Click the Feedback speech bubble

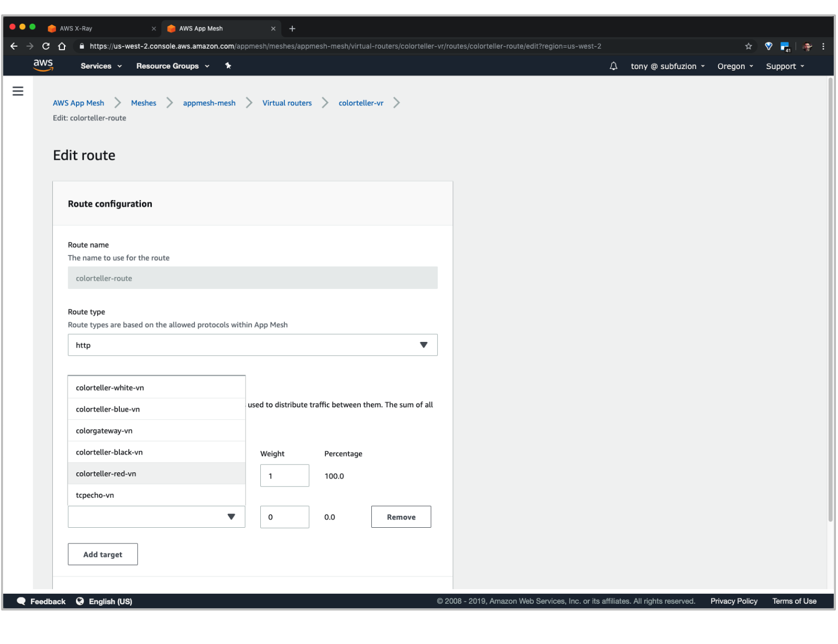coord(21,601)
